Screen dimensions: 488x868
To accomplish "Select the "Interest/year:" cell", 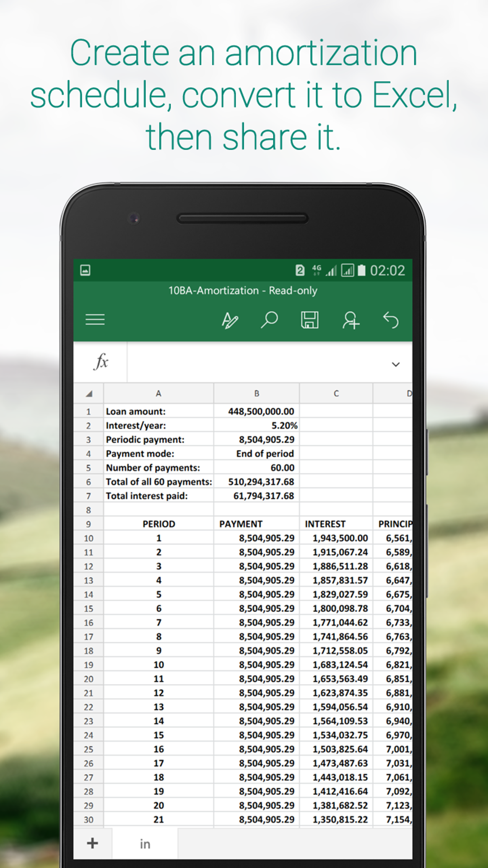I will coord(158,425).
